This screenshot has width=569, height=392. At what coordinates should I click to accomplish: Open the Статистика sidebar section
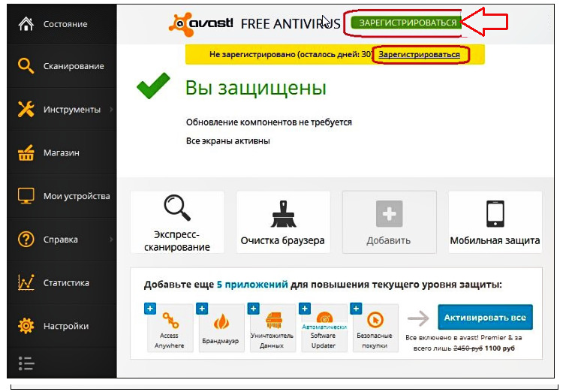(x=62, y=282)
